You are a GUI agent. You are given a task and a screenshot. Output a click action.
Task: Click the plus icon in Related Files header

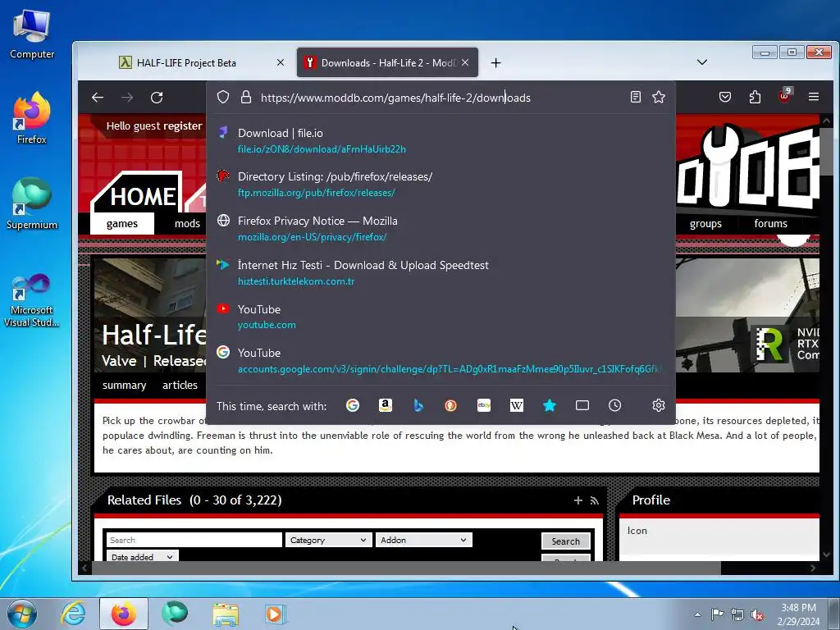(578, 500)
